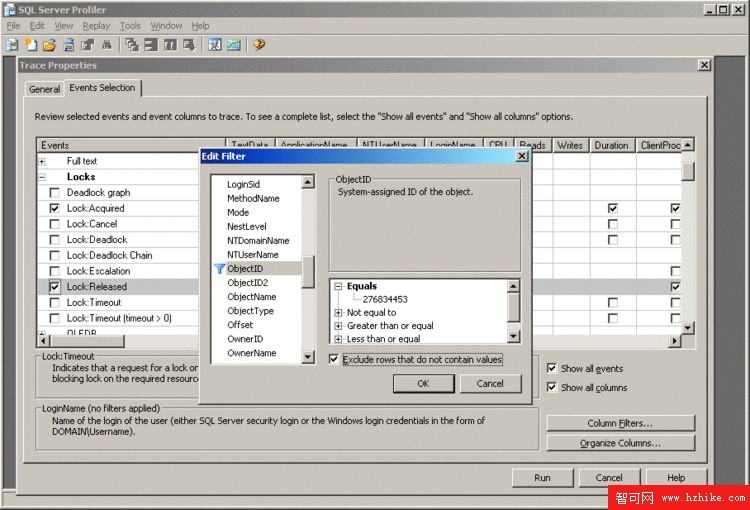The height and width of the screenshot is (510, 750).
Task: Click the Duration column header
Action: coord(612,145)
